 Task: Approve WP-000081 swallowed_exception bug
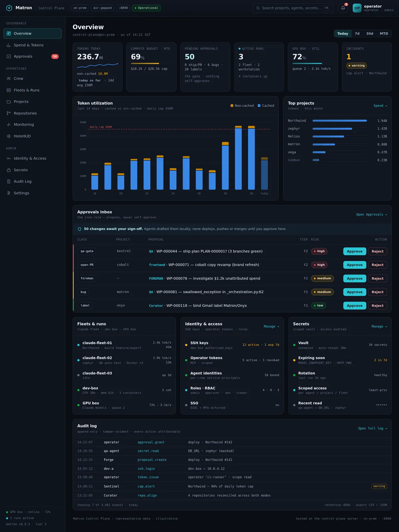tap(354, 292)
